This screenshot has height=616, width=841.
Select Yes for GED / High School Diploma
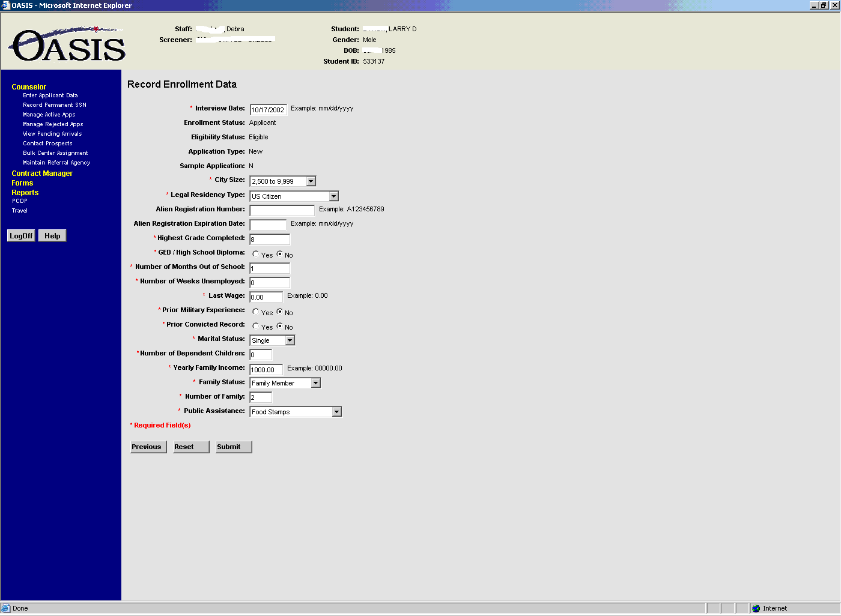tap(256, 254)
